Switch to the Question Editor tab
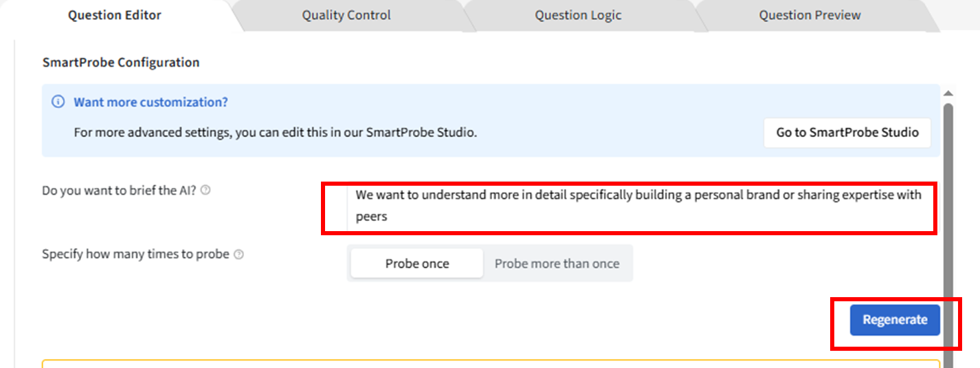 tap(114, 15)
